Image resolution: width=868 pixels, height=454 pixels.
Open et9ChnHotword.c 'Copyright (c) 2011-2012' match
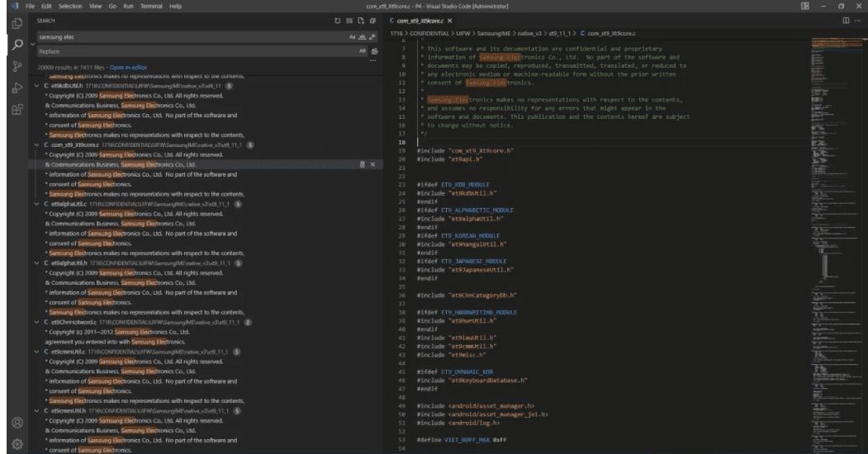(x=119, y=332)
